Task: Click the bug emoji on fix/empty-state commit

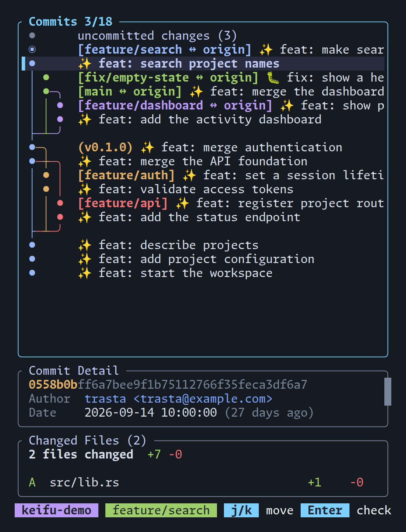Action: pyautogui.click(x=273, y=78)
